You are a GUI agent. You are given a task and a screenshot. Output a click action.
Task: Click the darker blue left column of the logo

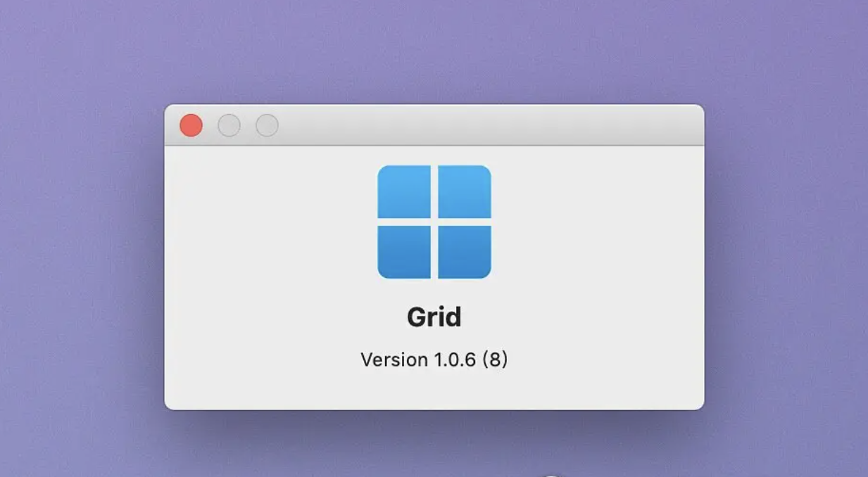click(x=405, y=221)
